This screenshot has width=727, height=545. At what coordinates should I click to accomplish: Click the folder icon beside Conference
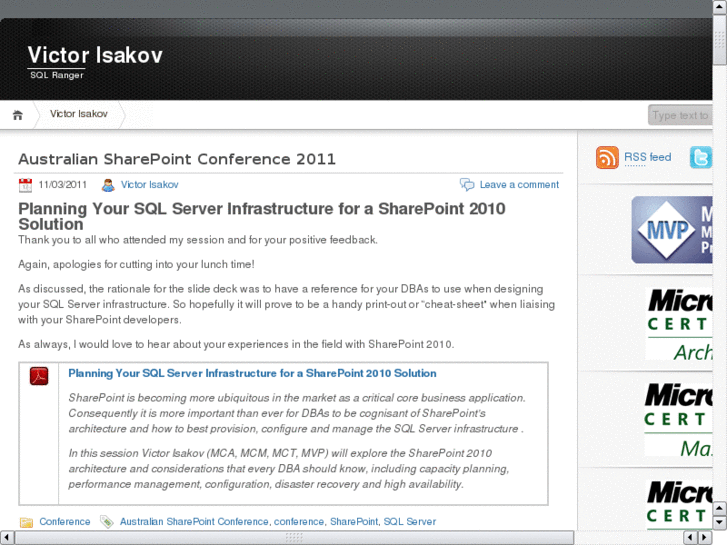(26, 522)
